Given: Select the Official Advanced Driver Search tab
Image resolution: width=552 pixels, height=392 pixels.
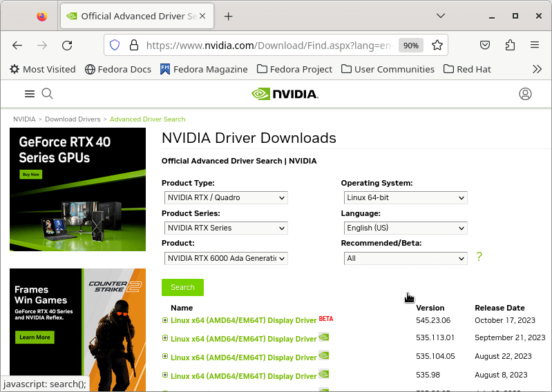Looking at the screenshot, I should 137,16.
